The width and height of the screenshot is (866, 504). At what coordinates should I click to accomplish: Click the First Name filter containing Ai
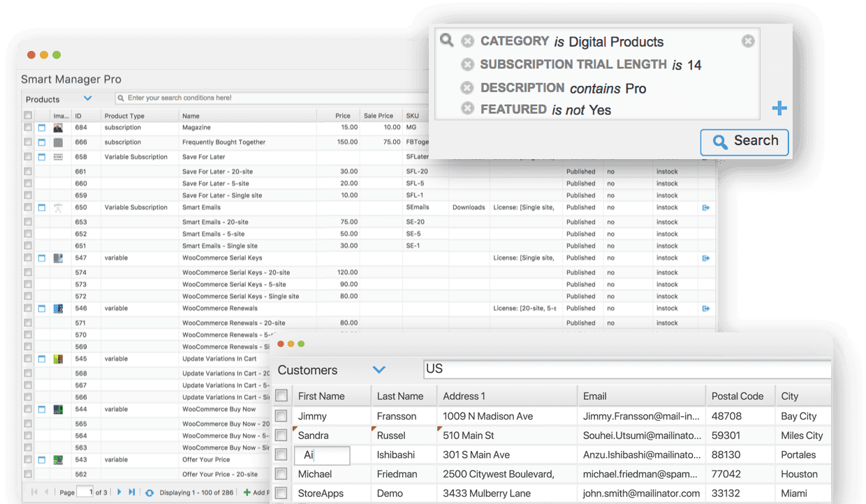(x=323, y=454)
